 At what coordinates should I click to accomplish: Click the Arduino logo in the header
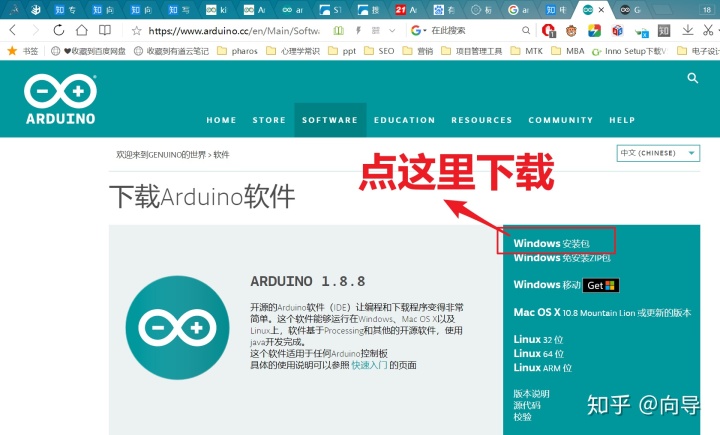click(x=60, y=99)
